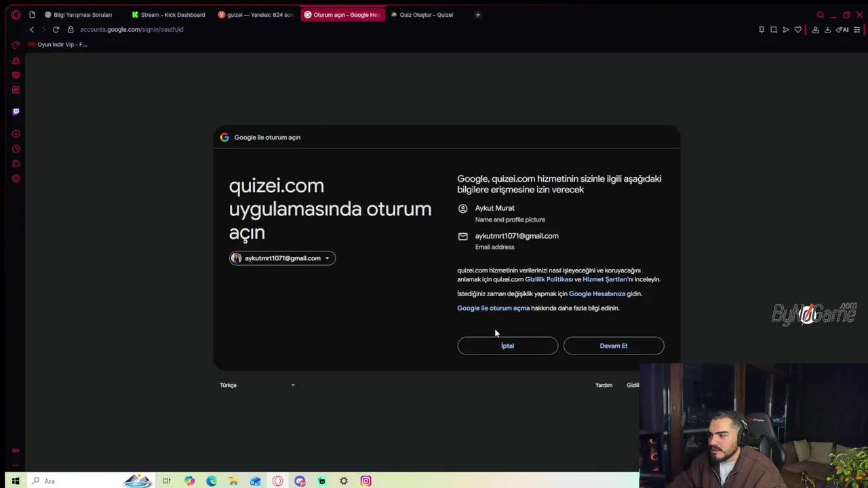The height and width of the screenshot is (488, 868).
Task: Open the Windows Start menu
Action: point(15,481)
